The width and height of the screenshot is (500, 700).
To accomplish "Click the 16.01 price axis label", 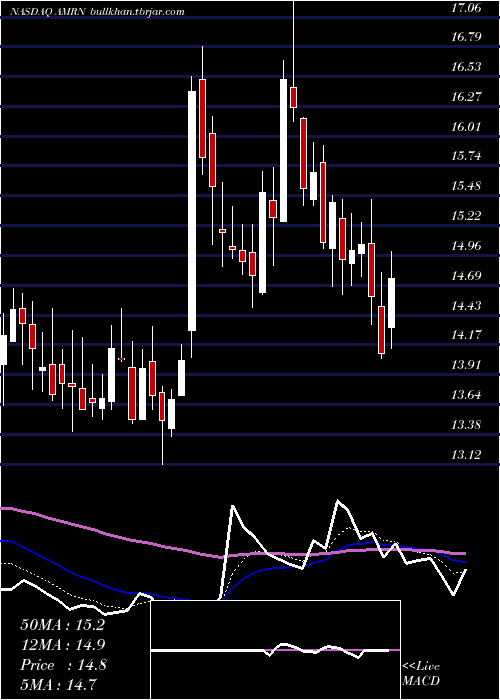I will click(467, 126).
